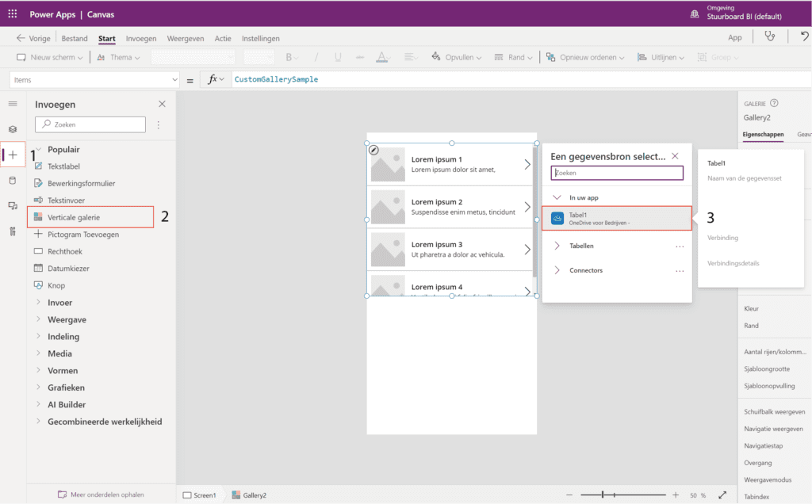Image resolution: width=812 pixels, height=504 pixels.
Task: Open the Advanced tools icon in sidebar
Action: tap(13, 231)
